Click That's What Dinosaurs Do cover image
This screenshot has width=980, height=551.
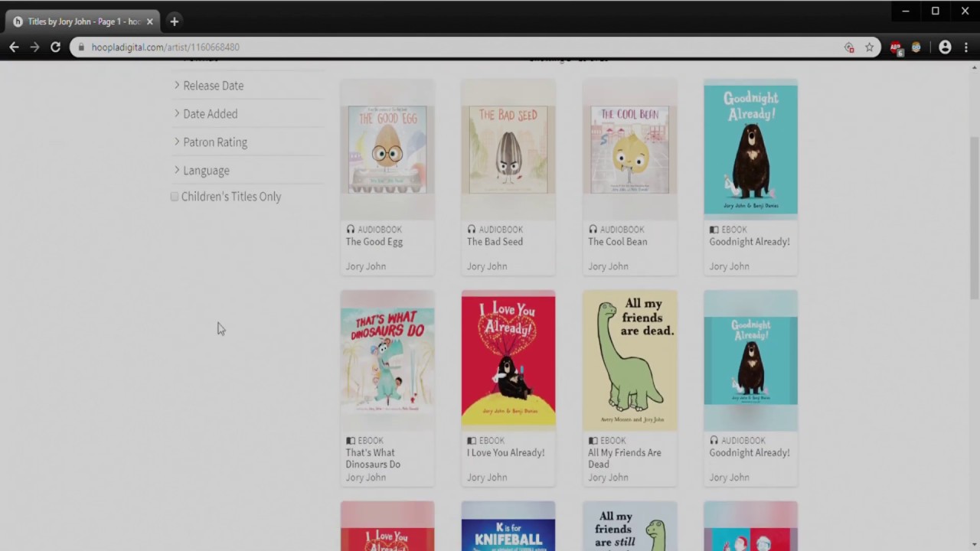[387, 360]
